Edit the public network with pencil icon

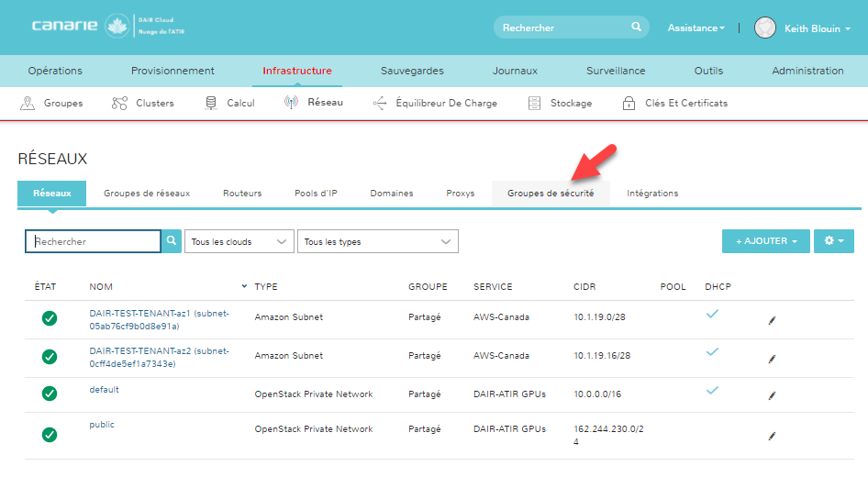772,436
